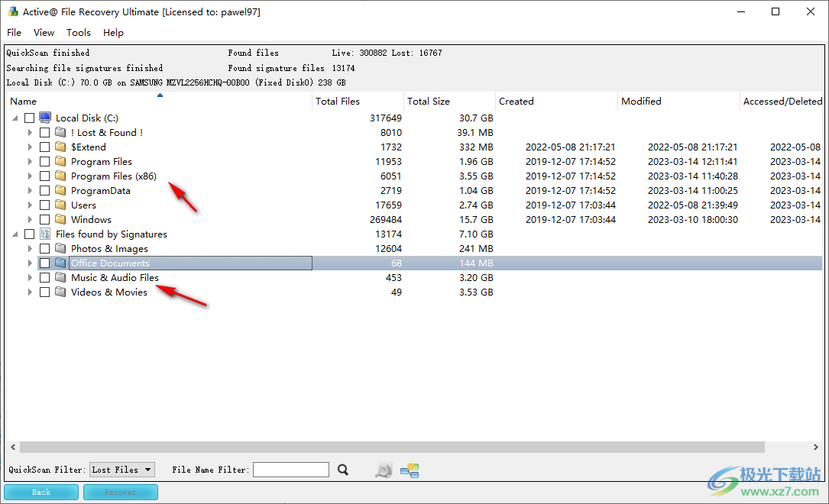Click the disk scan icon in bottom toolbar
The height and width of the screenshot is (504, 829).
point(384,470)
